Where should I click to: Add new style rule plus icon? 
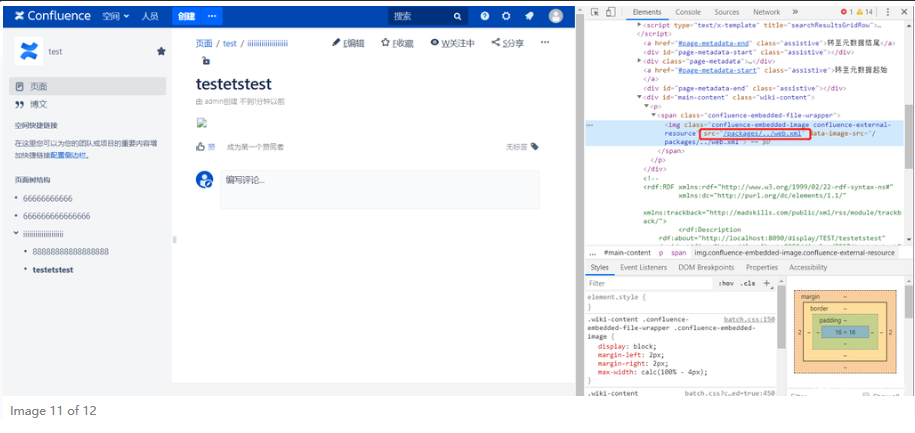(767, 283)
